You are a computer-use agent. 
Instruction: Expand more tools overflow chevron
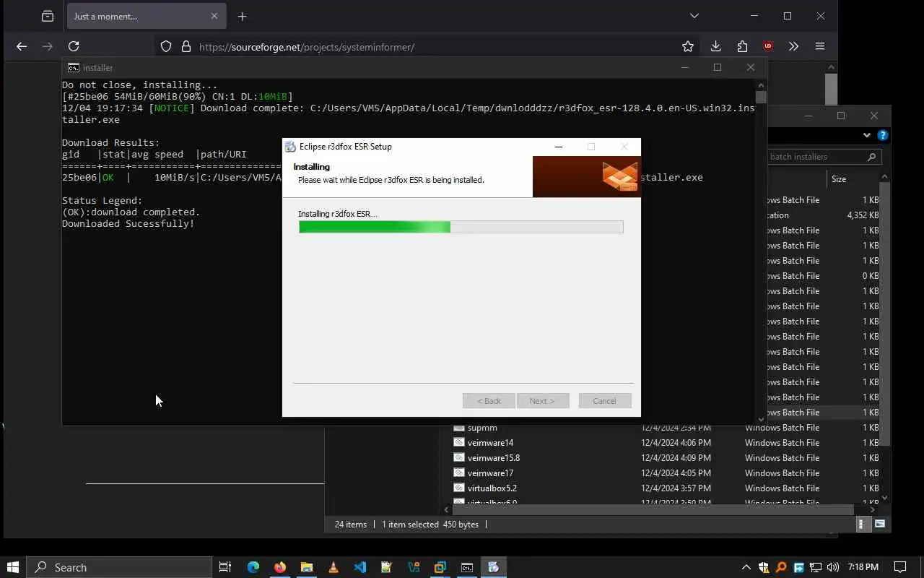coord(793,46)
